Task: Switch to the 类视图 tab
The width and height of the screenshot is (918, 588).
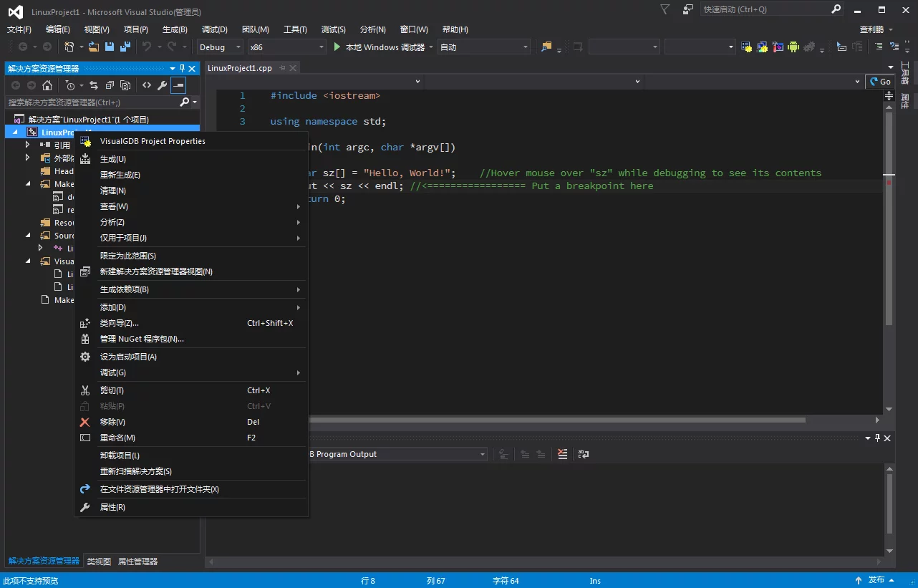Action: coord(99,562)
